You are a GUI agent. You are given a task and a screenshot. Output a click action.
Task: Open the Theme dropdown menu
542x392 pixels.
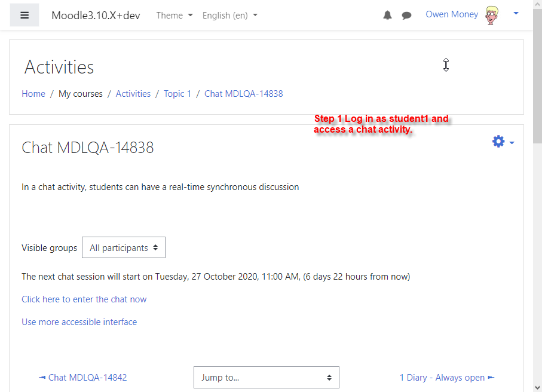pos(174,16)
